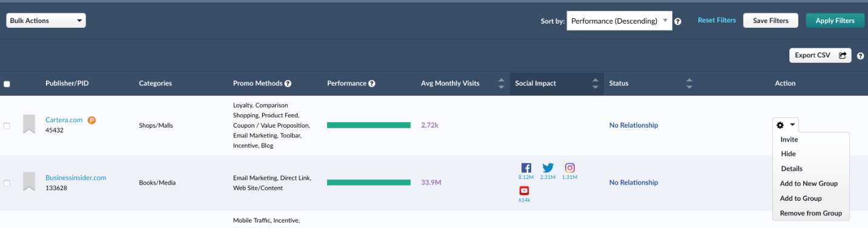868x228 pixels.
Task: Click the bookmark flag beside Businessinsider.com
Action: [x=29, y=181]
